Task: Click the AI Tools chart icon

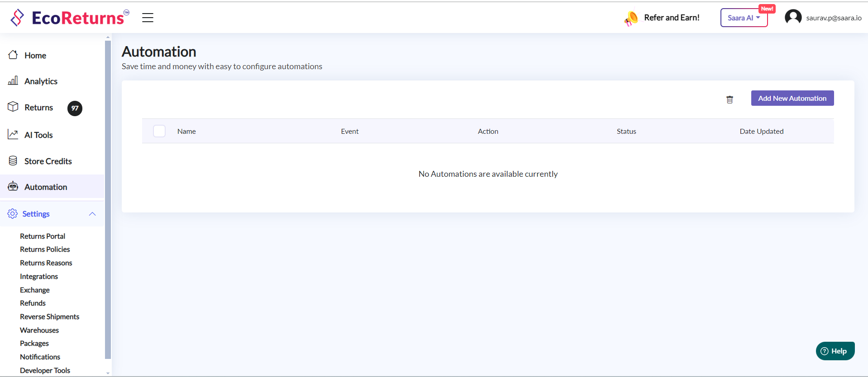Action: click(13, 135)
